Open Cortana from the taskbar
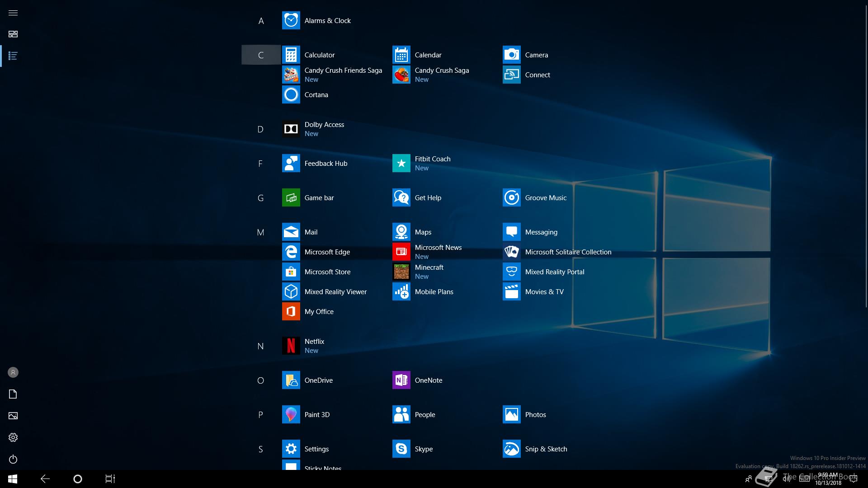Image resolution: width=868 pixels, height=488 pixels. pyautogui.click(x=78, y=479)
